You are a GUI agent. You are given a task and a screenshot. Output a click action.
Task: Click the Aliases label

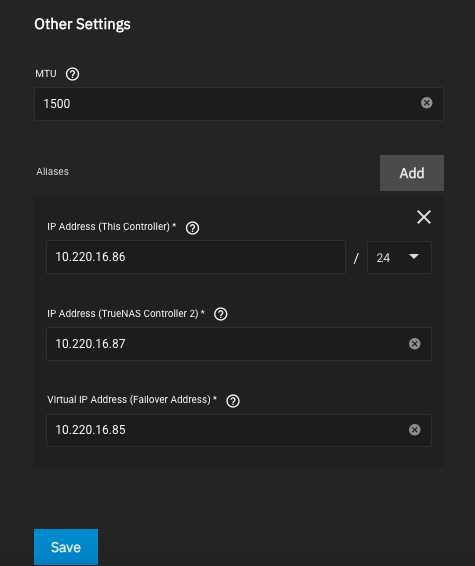coord(52,171)
